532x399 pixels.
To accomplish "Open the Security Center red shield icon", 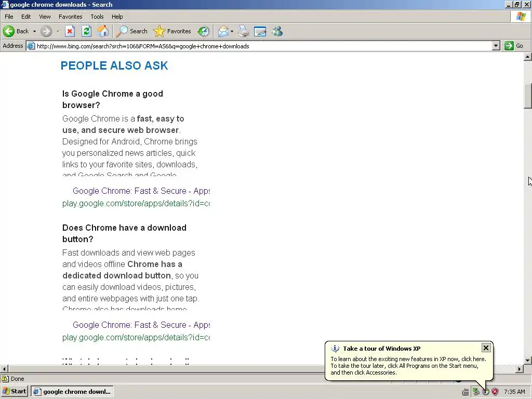I will click(x=495, y=392).
